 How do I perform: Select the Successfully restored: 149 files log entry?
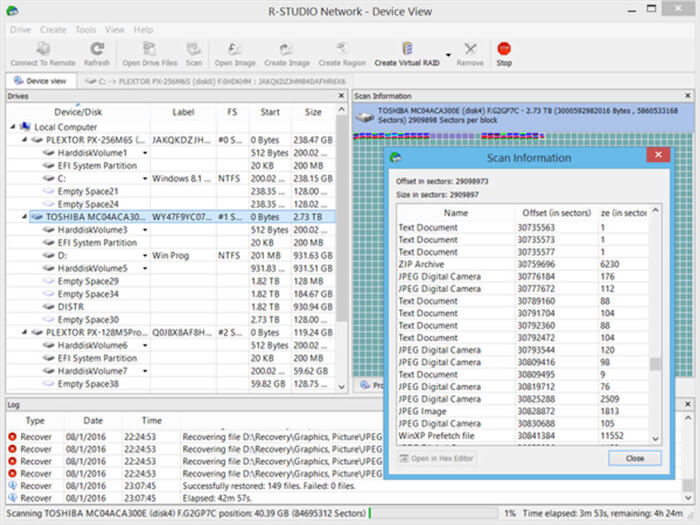point(268,485)
